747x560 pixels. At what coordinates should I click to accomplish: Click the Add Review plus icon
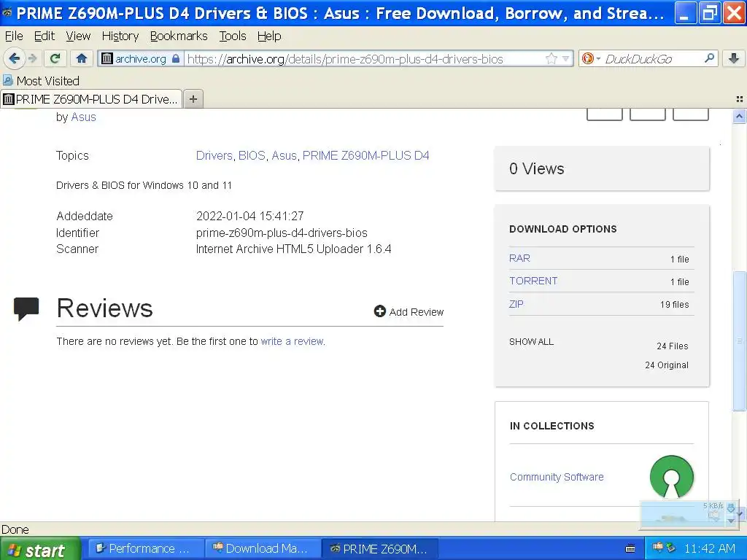379,311
